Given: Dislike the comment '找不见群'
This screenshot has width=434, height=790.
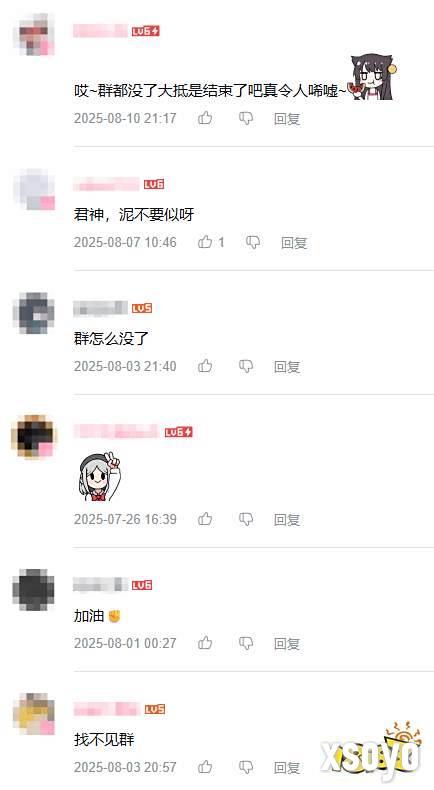Looking at the screenshot, I should 245,767.
